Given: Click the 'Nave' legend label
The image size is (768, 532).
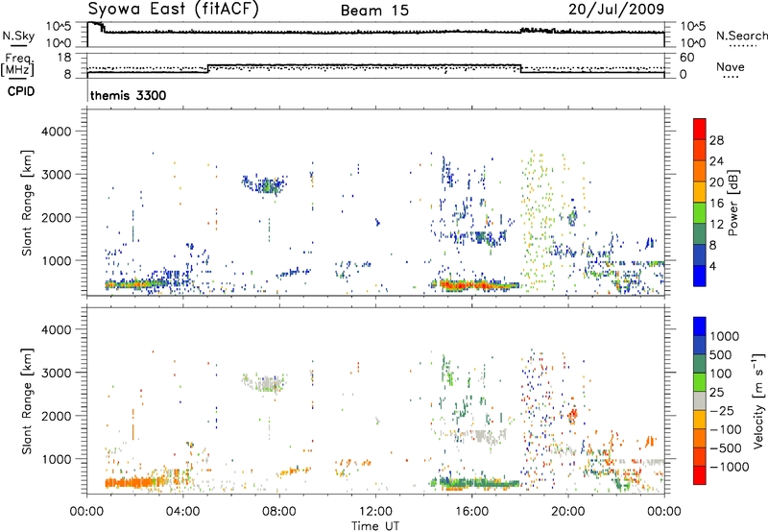Looking at the screenshot, I should click(x=731, y=66).
